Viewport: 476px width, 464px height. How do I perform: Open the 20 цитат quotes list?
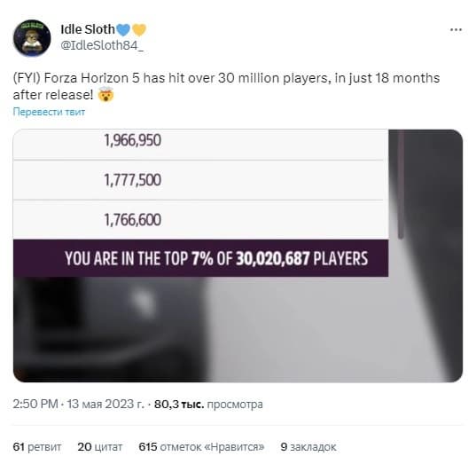[100, 446]
